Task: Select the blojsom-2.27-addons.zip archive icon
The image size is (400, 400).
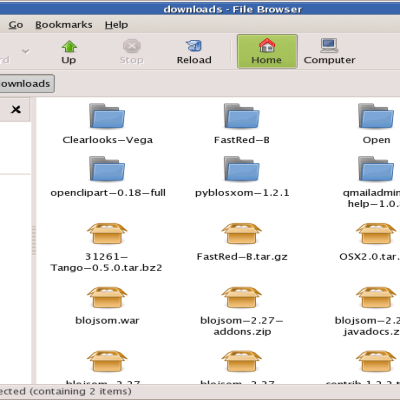Action: [242, 297]
